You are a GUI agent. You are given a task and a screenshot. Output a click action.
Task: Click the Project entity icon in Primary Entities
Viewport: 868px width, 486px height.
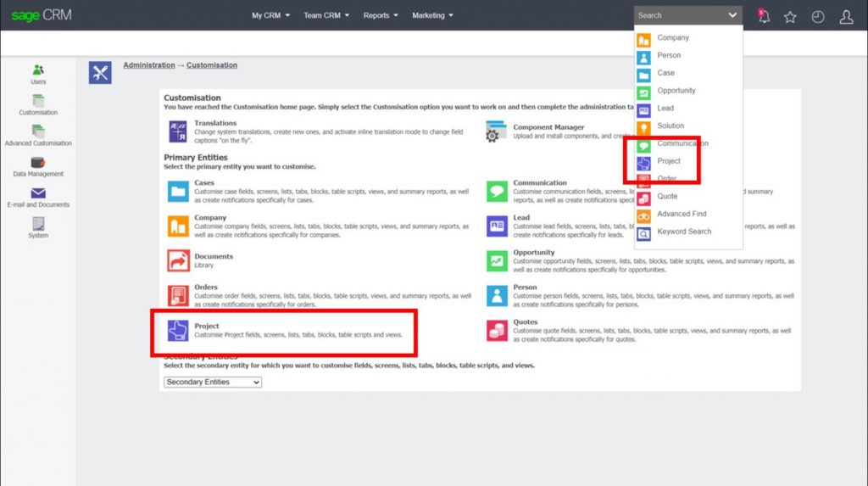pyautogui.click(x=178, y=330)
